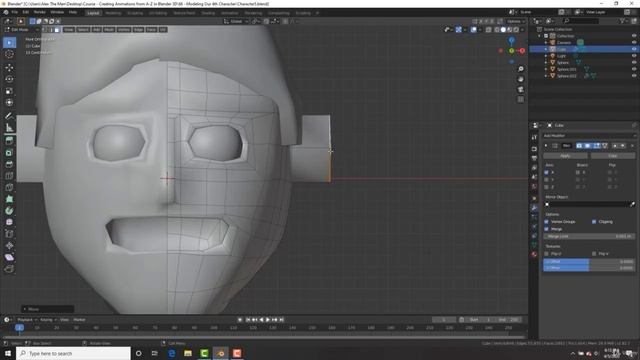Select the Annotate tool
The image size is (640, 360).
(x=9, y=116)
